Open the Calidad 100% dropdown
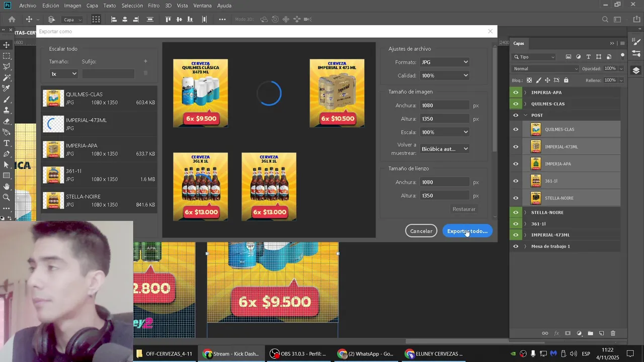Screen dimensions: 644x362 coord(445,75)
